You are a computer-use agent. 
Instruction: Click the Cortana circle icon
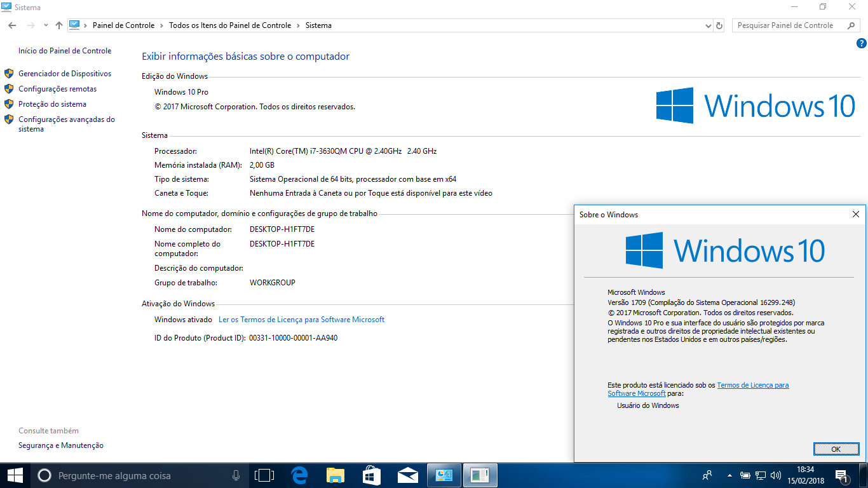click(44, 475)
